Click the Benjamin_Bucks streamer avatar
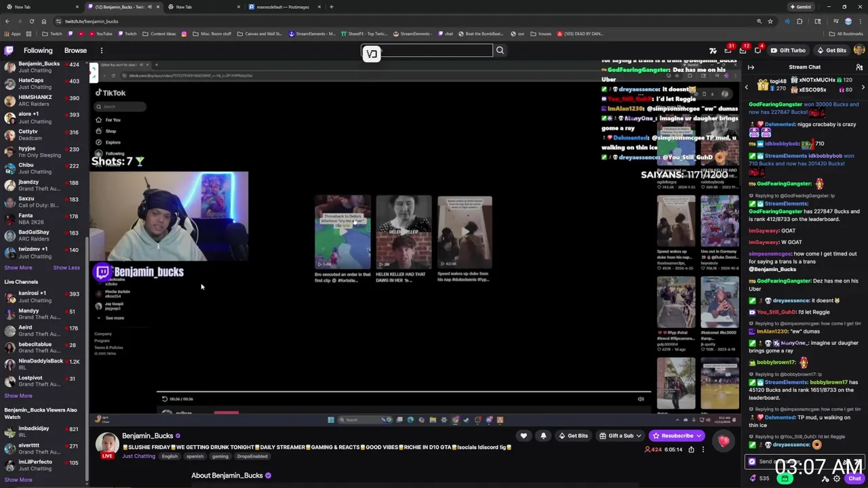This screenshot has height=488, width=868. click(107, 444)
